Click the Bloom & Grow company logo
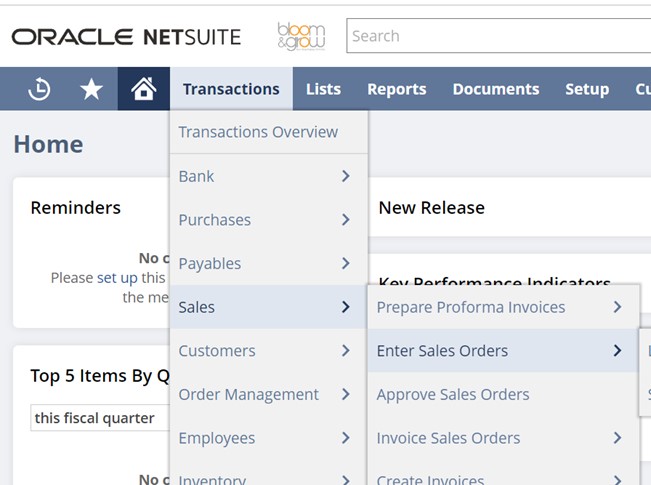Screen dimensions: 651x485 point(301,36)
